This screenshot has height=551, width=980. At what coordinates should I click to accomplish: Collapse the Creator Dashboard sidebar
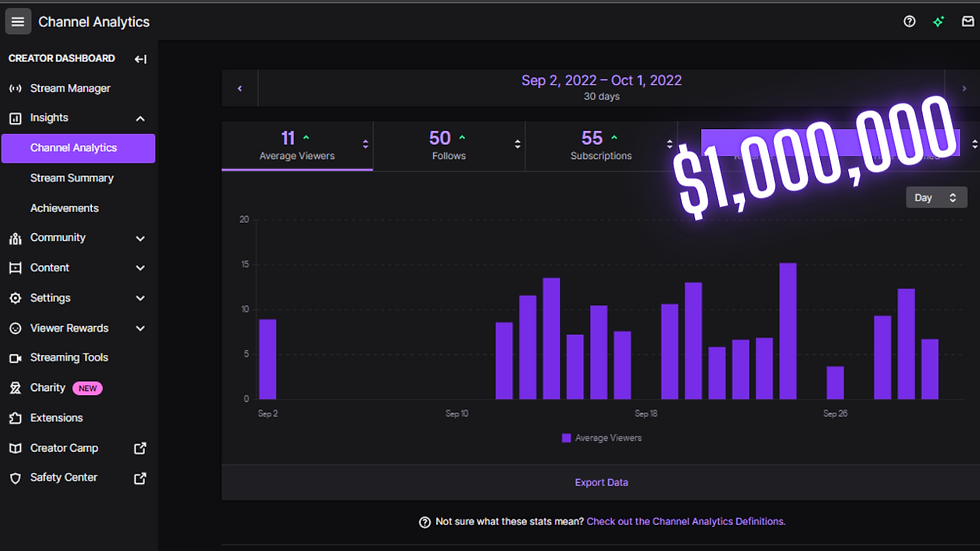[140, 59]
